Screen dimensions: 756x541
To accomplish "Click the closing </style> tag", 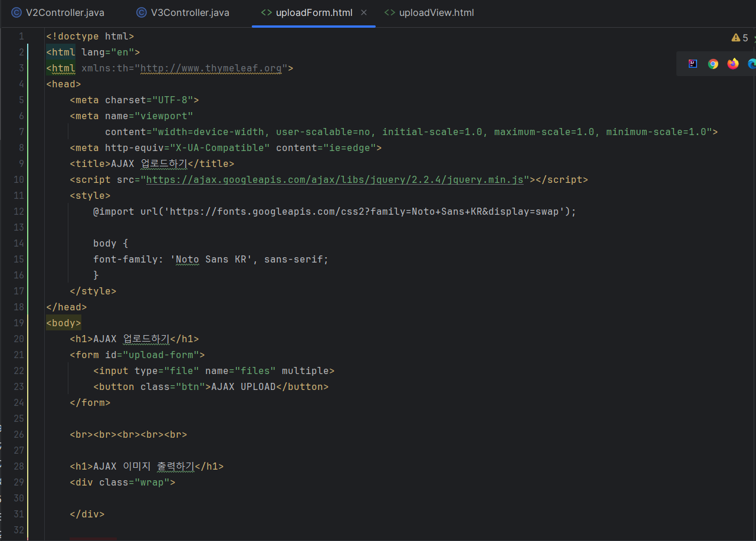I will (93, 291).
